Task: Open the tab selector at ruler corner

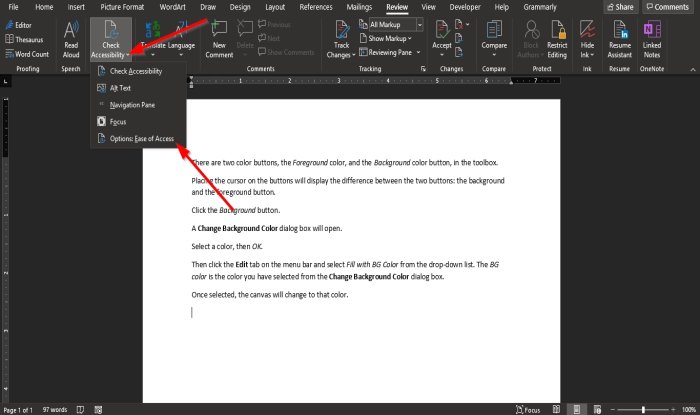Action: click(5, 81)
